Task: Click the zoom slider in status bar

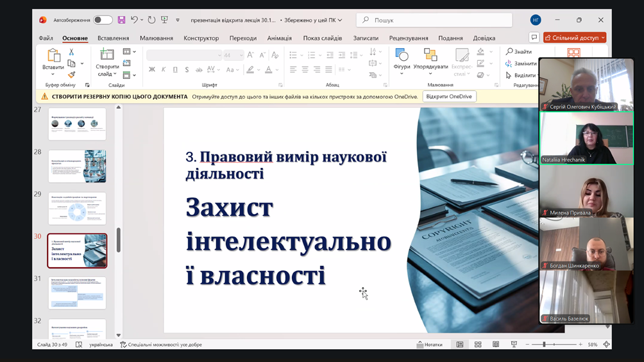Action: click(x=544, y=345)
